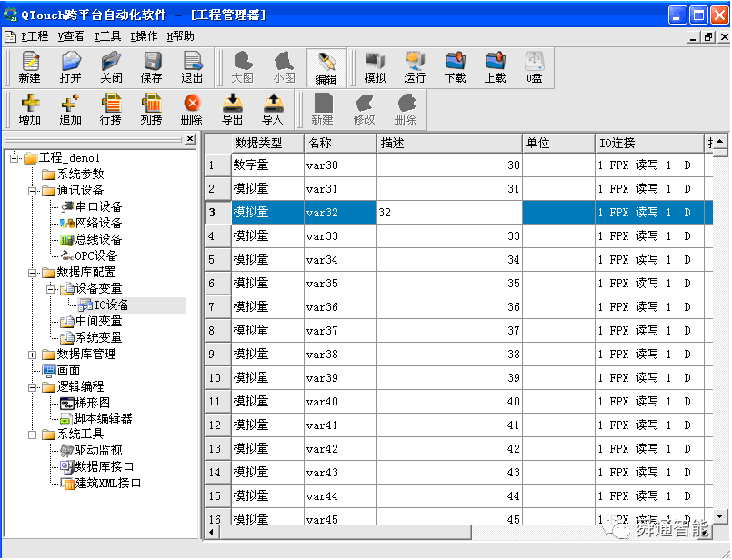Close the project tree panel with X
This screenshot has width=732, height=560.
pos(190,139)
